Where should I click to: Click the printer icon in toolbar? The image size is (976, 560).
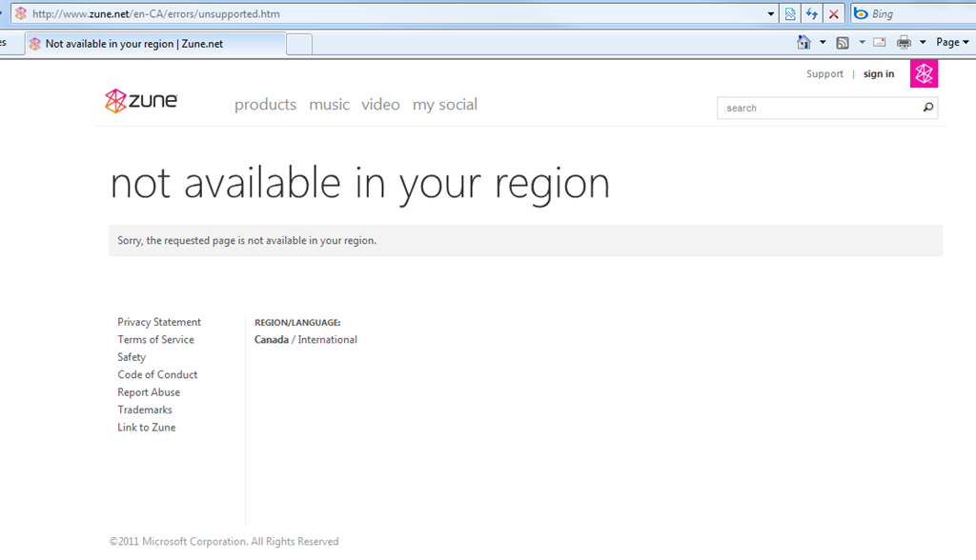(x=904, y=42)
